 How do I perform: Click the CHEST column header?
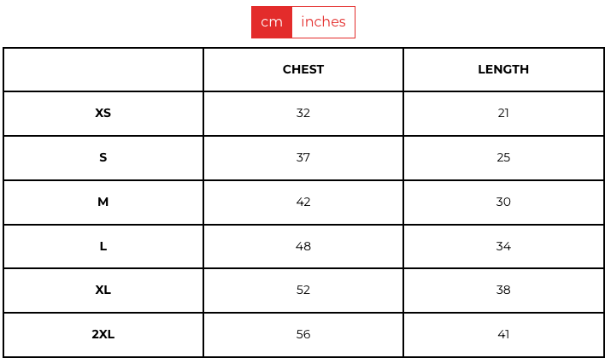point(303,69)
